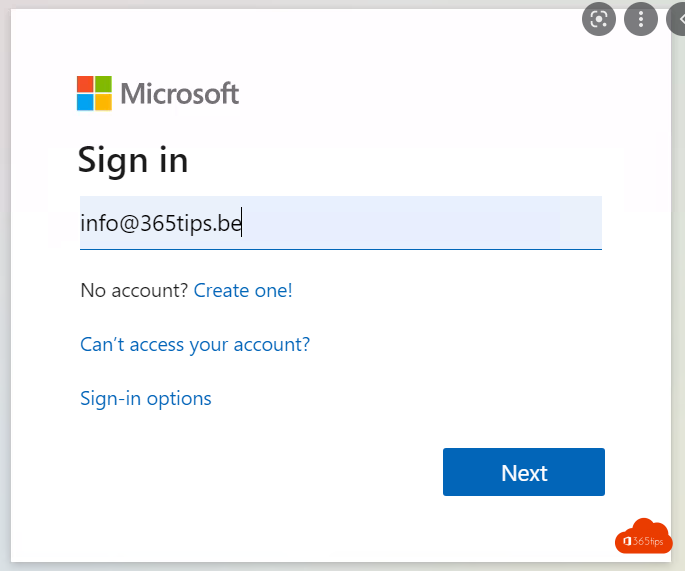Click the green square of Microsoft logo
The height and width of the screenshot is (571, 685).
coord(103,84)
